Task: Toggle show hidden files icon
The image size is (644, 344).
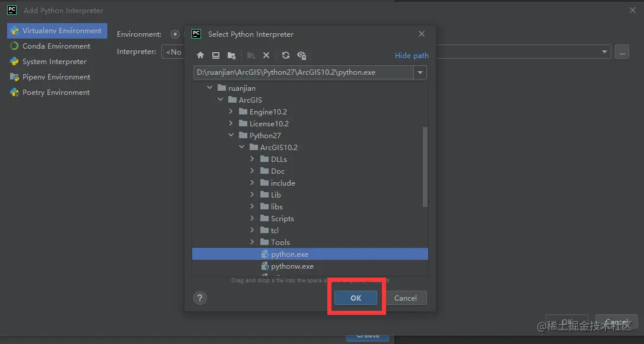Action: [302, 56]
